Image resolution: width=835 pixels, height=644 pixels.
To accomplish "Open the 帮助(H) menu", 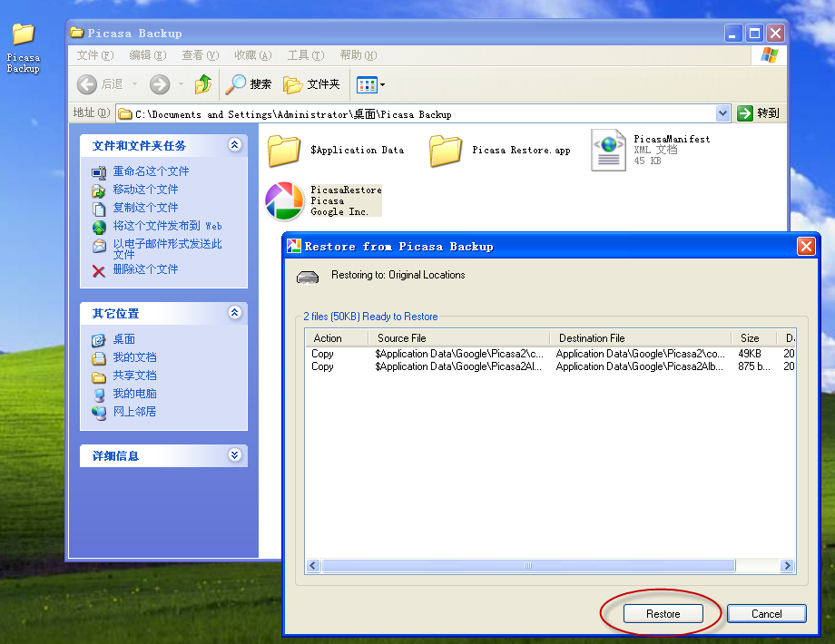I will pos(359,55).
